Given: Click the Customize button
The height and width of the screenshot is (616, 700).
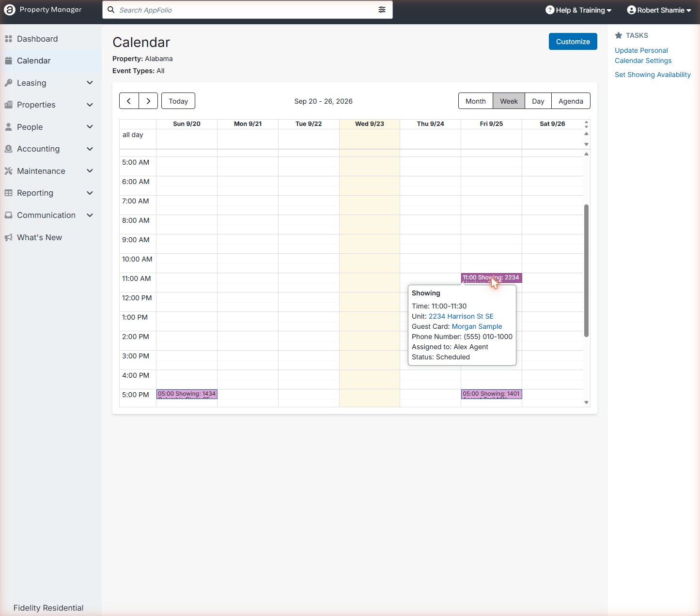Looking at the screenshot, I should click(x=573, y=42).
